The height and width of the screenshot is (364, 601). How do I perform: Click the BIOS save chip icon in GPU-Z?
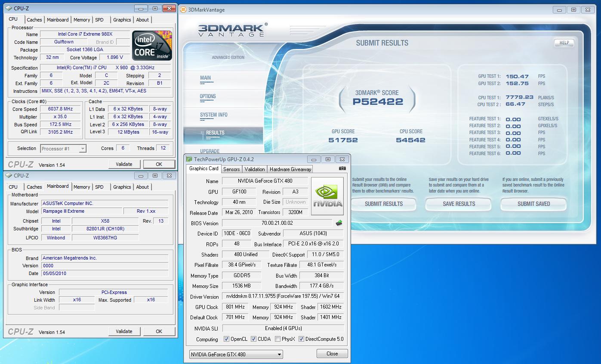[339, 223]
